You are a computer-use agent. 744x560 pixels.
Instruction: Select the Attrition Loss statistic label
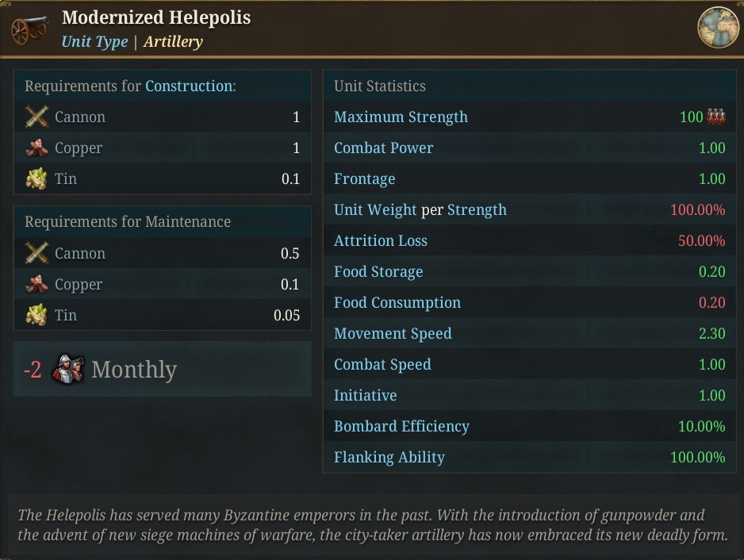click(x=381, y=240)
